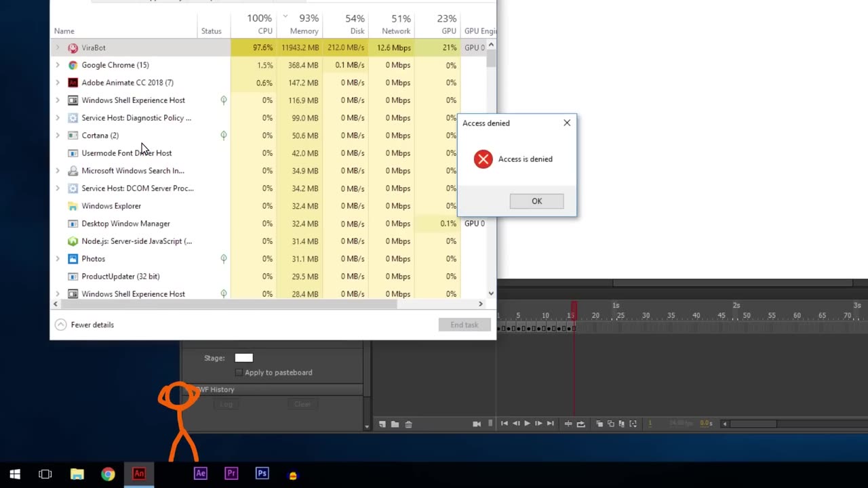The height and width of the screenshot is (488, 868).
Task: Click OK in Access denied dialog
Action: tap(536, 201)
